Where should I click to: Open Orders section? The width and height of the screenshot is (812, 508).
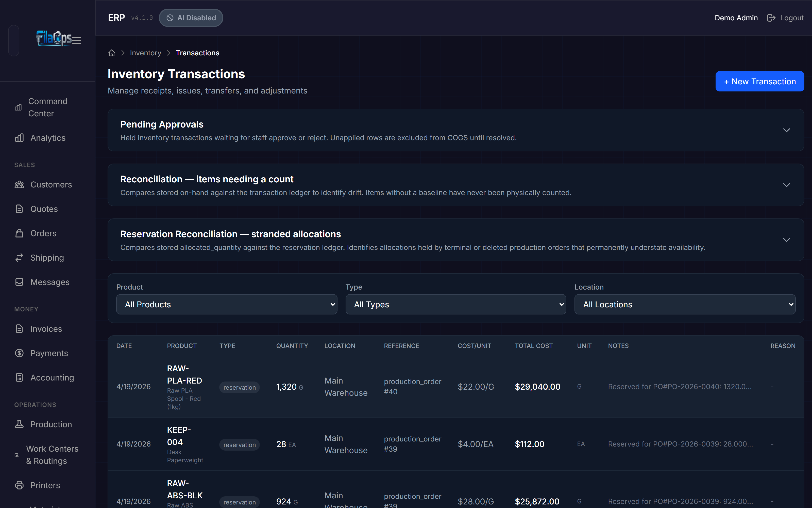(x=47, y=233)
